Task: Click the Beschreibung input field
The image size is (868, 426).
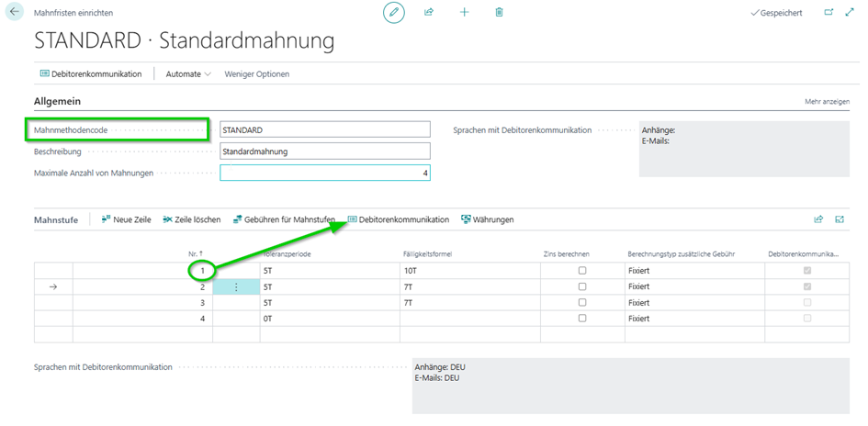Action: point(324,151)
